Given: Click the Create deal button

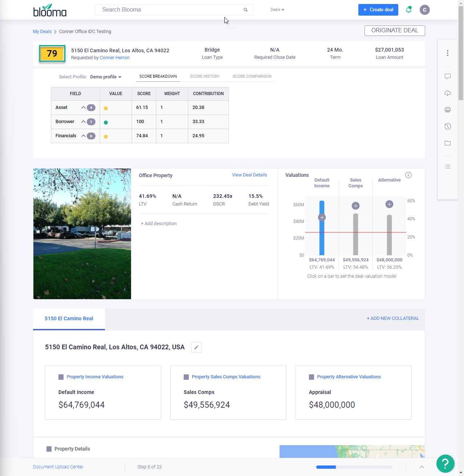Looking at the screenshot, I should click(x=378, y=10).
